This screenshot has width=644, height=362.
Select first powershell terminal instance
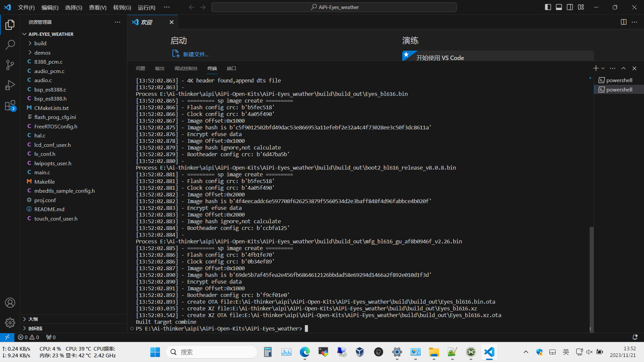(x=619, y=80)
